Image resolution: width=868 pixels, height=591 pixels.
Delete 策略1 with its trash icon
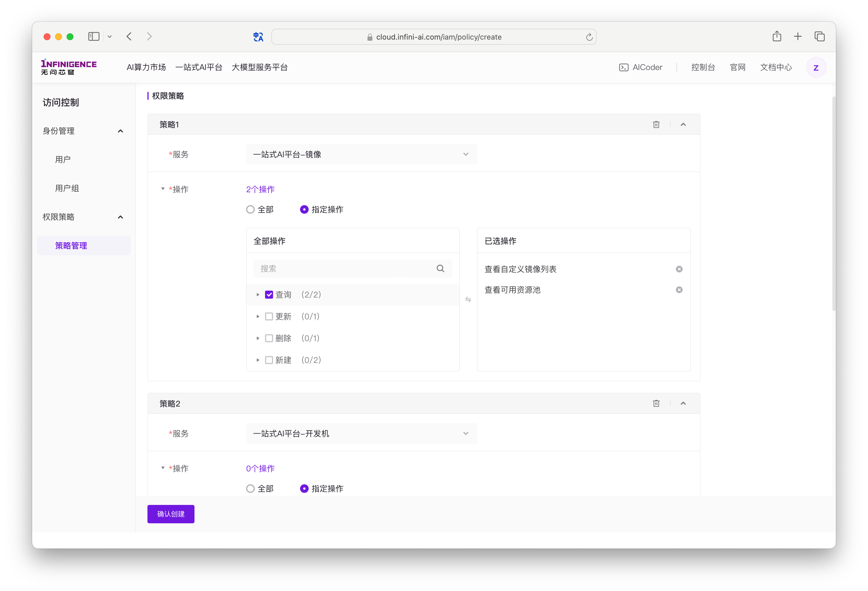click(x=656, y=125)
